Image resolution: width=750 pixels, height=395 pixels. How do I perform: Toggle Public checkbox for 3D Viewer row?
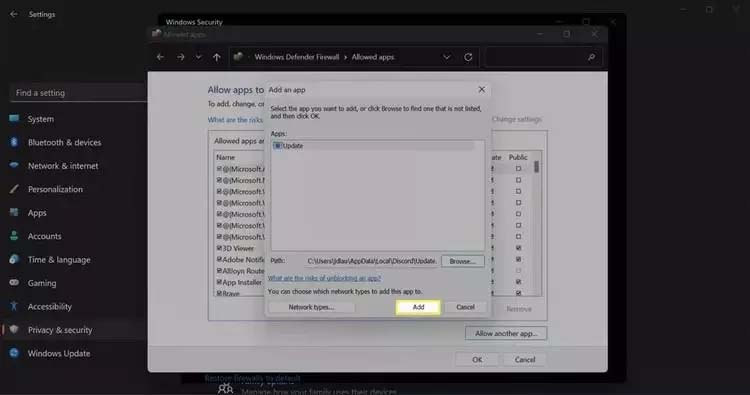coord(518,248)
